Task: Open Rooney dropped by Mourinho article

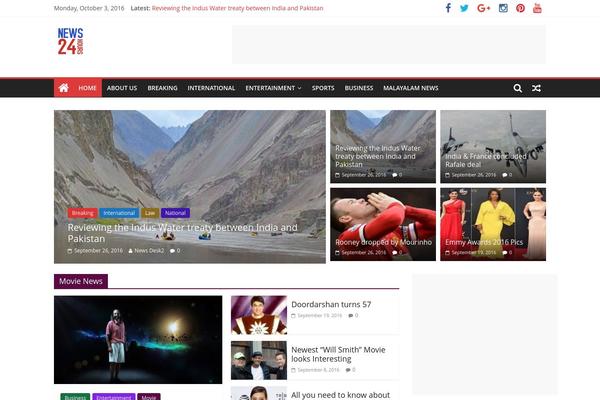Action: point(383,242)
